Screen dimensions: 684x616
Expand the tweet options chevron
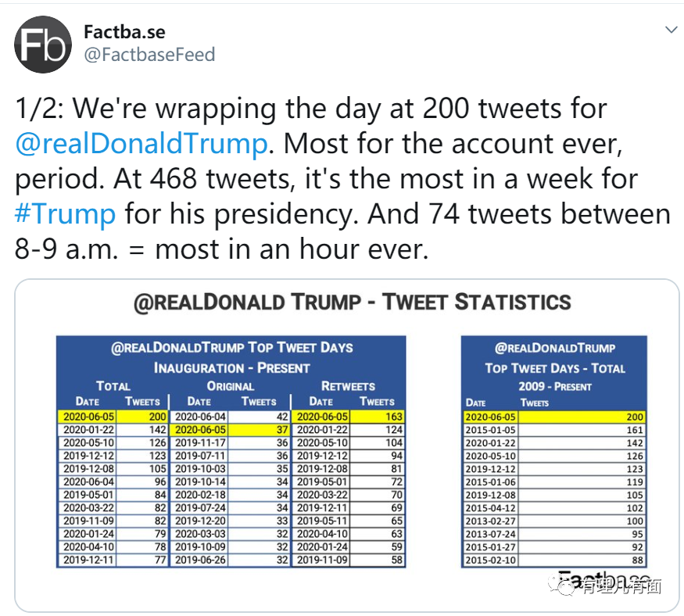pos(671,30)
